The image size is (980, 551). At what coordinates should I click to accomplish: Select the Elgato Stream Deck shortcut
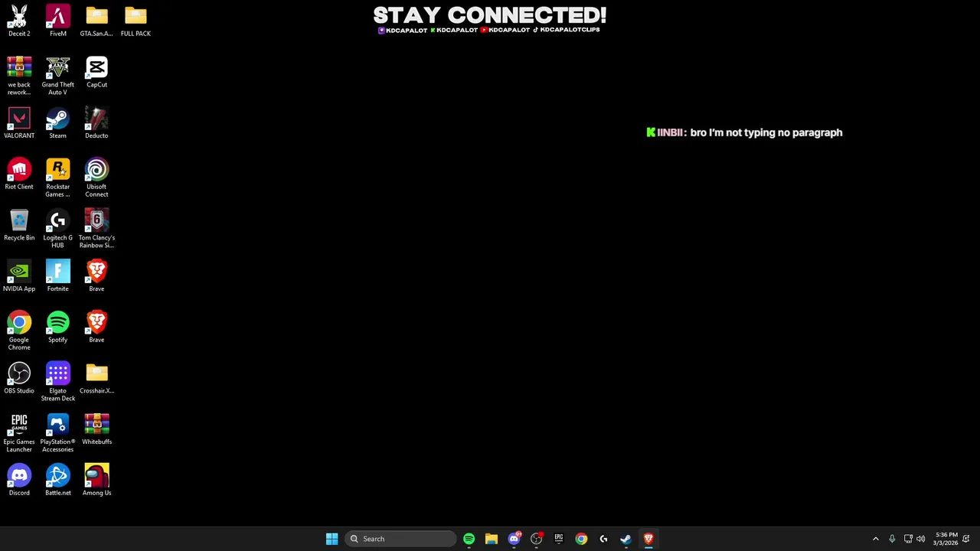click(x=57, y=382)
